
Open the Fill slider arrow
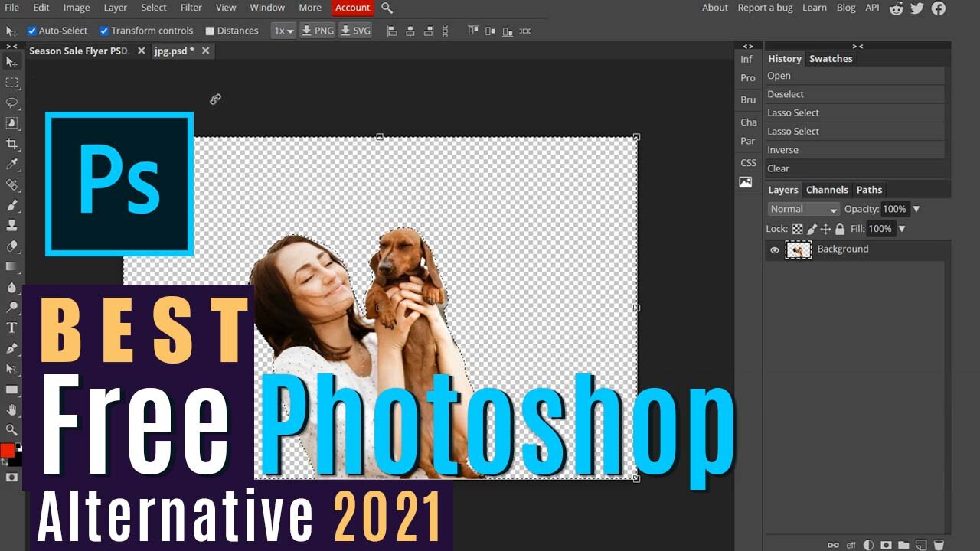(x=901, y=229)
